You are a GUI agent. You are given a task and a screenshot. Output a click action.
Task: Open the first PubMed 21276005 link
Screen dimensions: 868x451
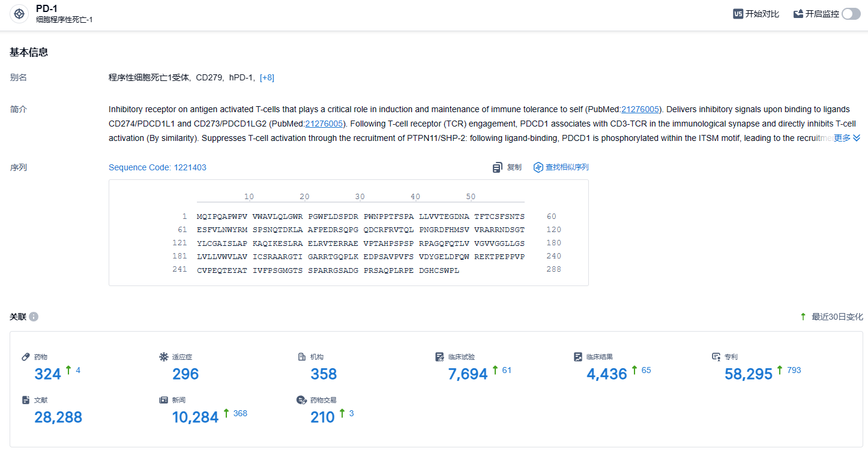coord(640,109)
